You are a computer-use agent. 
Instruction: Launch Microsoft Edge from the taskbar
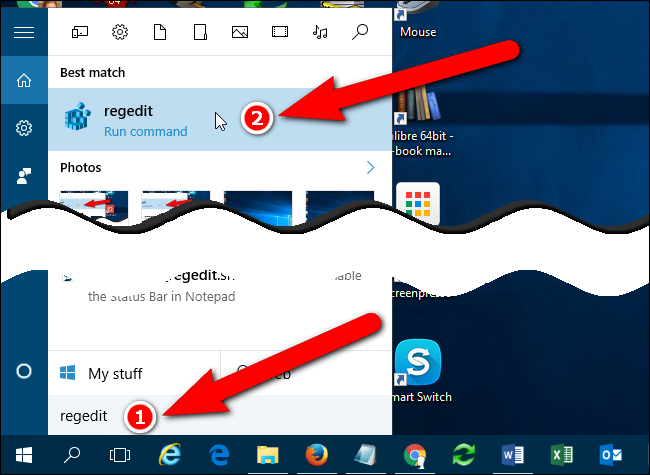point(219,455)
